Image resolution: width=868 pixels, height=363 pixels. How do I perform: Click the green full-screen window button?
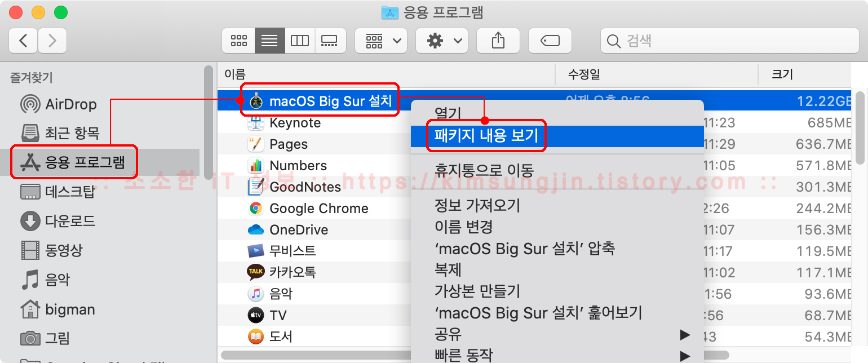[60, 12]
